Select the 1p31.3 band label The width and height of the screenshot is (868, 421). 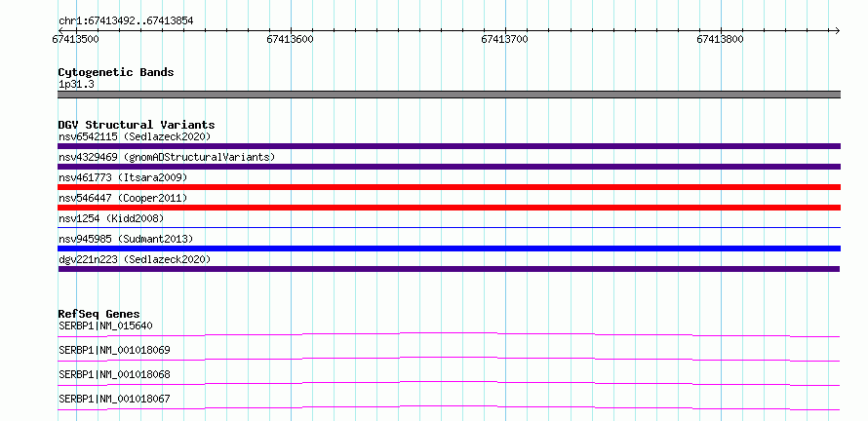(x=76, y=84)
